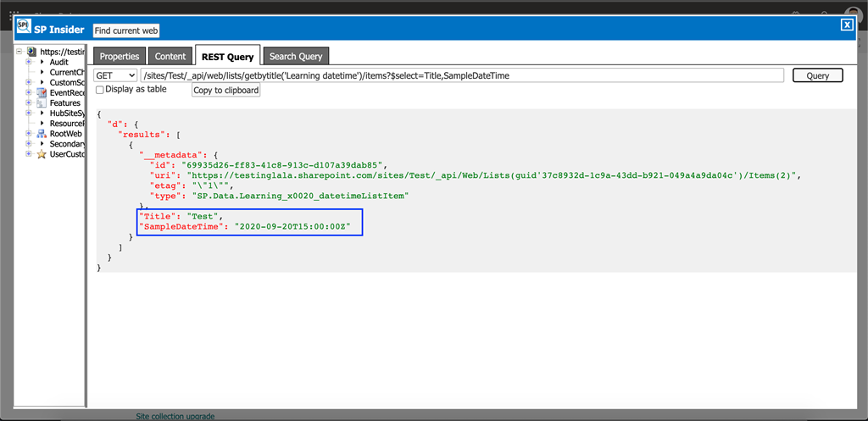Viewport: 868px width, 421px height.
Task: Click the SP Insider title text
Action: (x=59, y=30)
